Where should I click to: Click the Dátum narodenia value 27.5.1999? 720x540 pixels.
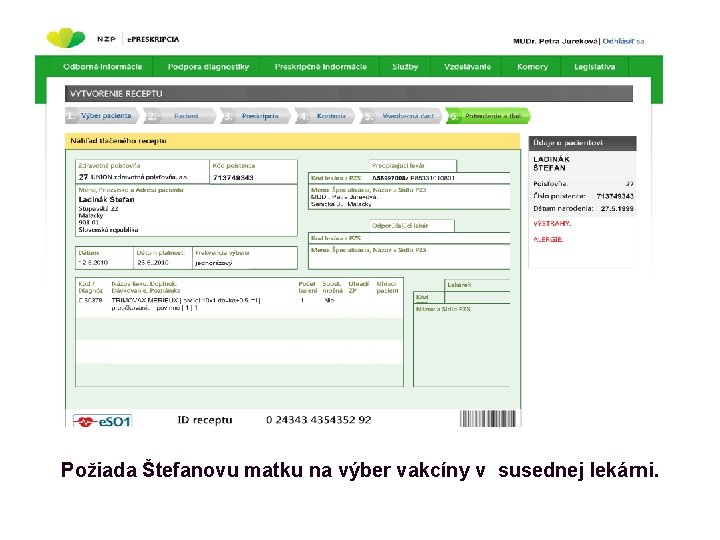617,208
